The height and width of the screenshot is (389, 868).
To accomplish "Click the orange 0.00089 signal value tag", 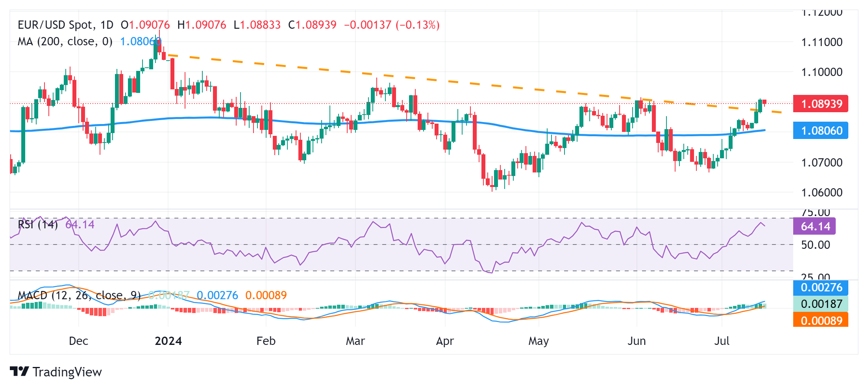I will 820,320.
